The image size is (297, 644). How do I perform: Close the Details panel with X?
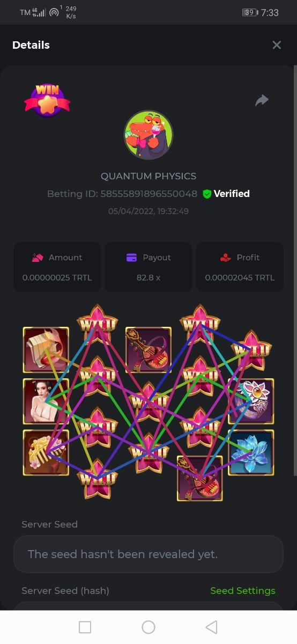(277, 45)
